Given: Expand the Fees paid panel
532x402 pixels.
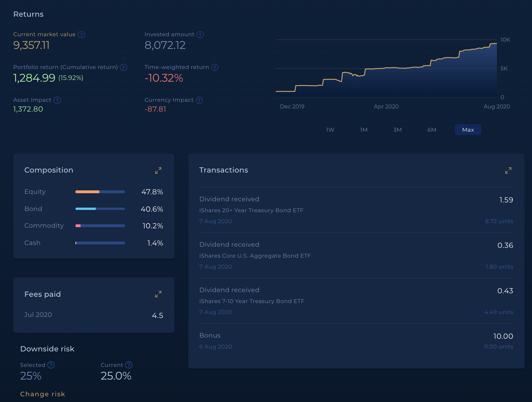Looking at the screenshot, I should (x=158, y=294).
